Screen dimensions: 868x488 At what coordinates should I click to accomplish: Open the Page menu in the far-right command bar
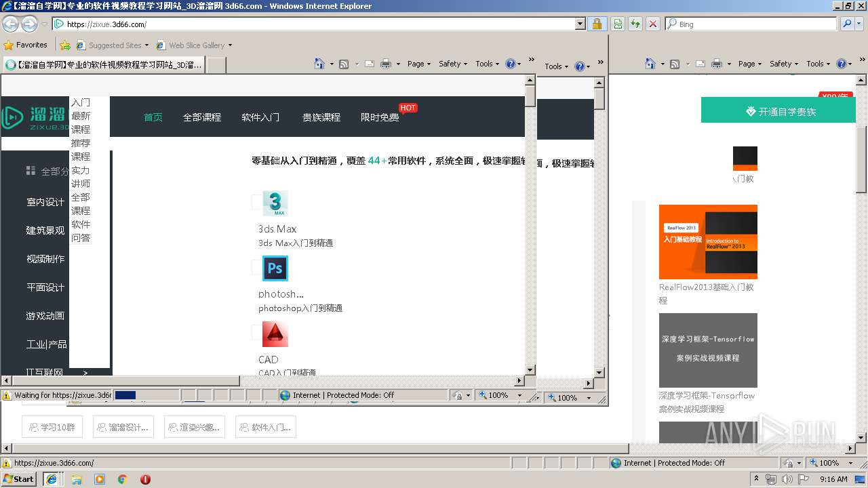pyautogui.click(x=751, y=64)
